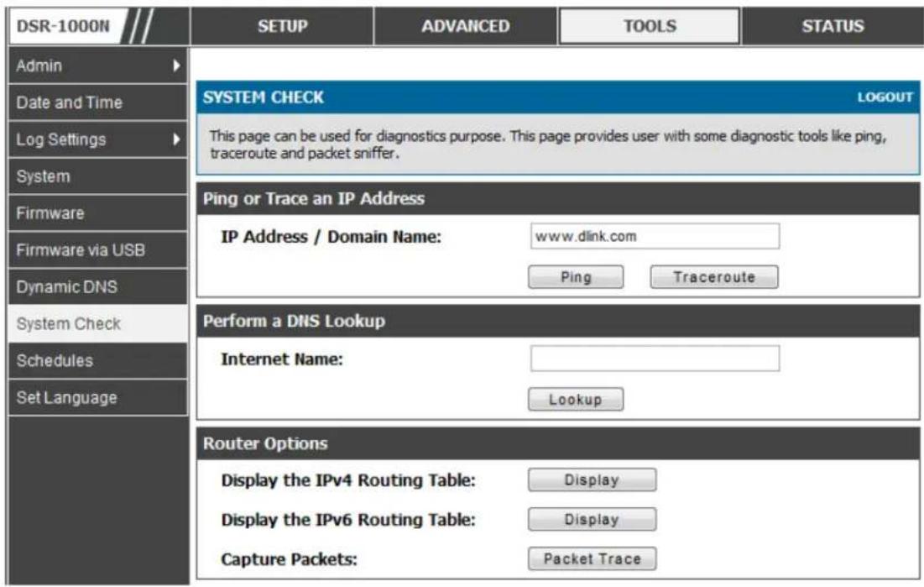Click the Packet Trace button
924x587 pixels.
click(x=592, y=558)
